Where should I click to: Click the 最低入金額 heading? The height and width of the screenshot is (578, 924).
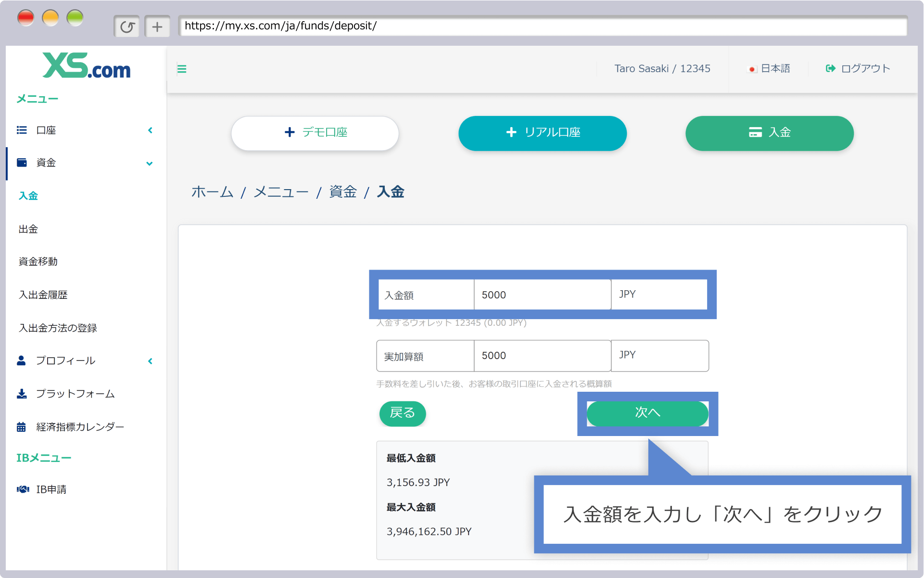coord(411,458)
